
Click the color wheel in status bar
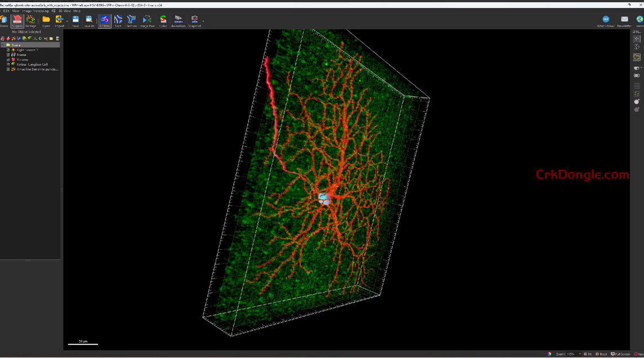pyautogui.click(x=549, y=354)
